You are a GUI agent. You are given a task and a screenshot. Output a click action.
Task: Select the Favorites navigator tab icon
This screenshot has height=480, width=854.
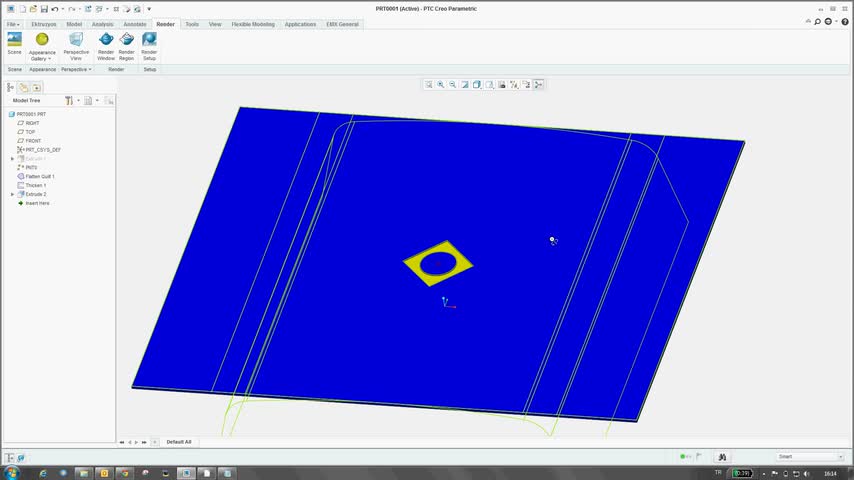tap(36, 87)
